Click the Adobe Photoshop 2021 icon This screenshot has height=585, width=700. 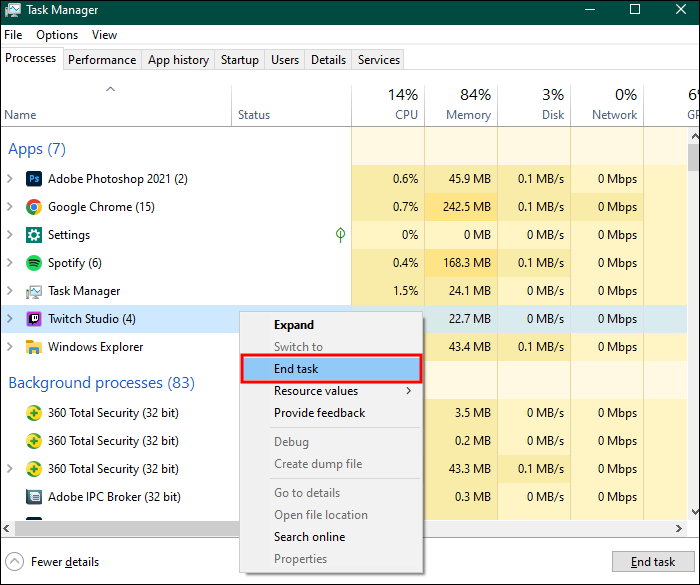click(33, 179)
